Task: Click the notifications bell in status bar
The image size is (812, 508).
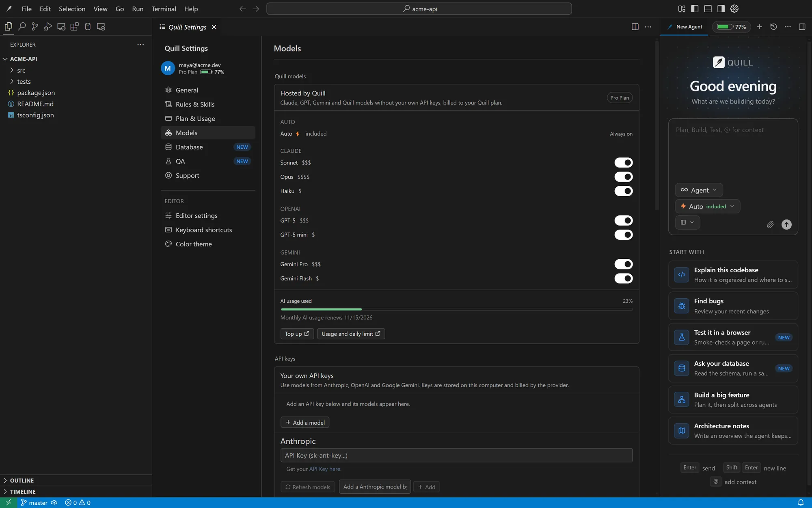Action: [x=801, y=503]
